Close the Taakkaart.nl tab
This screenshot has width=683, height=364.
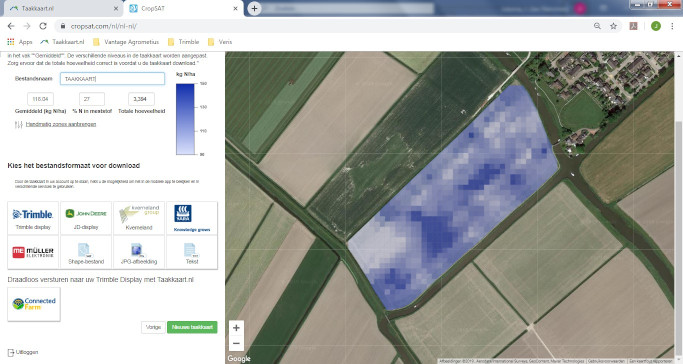[x=116, y=8]
